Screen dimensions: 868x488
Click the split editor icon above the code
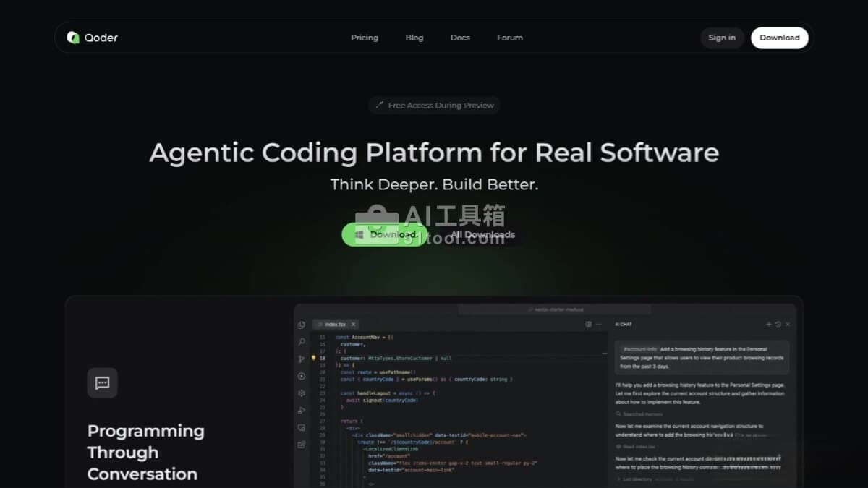pos(589,324)
